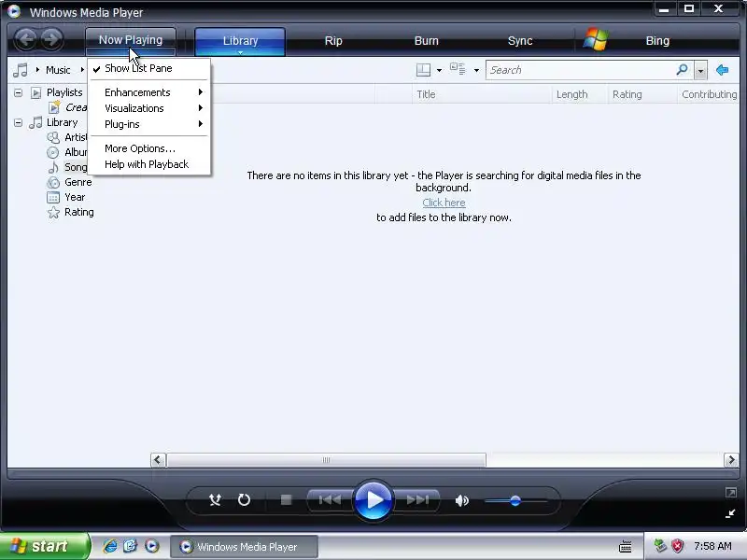
Task: Turn on shuffle
Action: click(216, 500)
